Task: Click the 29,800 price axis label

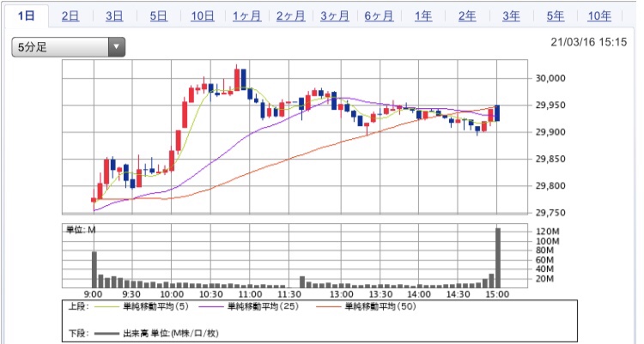Action: click(x=550, y=186)
